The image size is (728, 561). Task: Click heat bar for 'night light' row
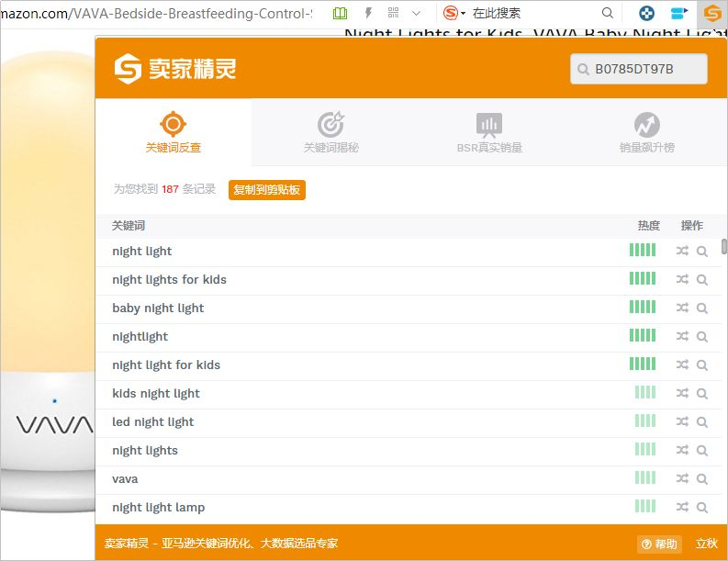tap(643, 250)
